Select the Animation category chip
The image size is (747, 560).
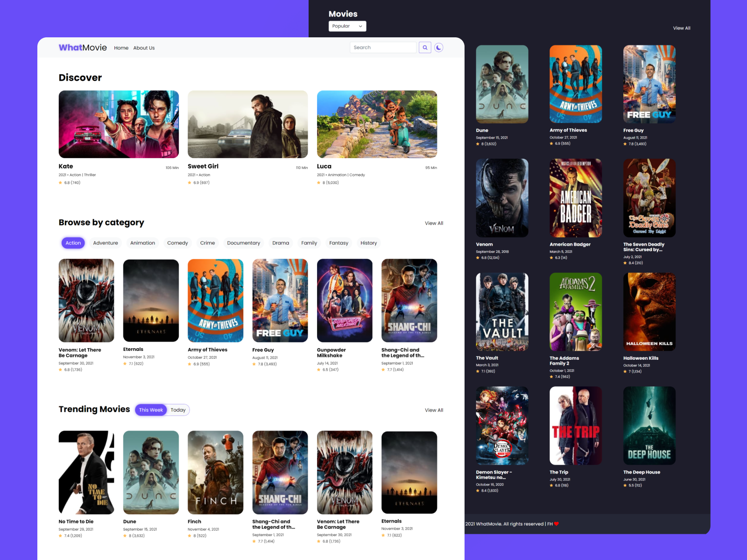pos(142,243)
